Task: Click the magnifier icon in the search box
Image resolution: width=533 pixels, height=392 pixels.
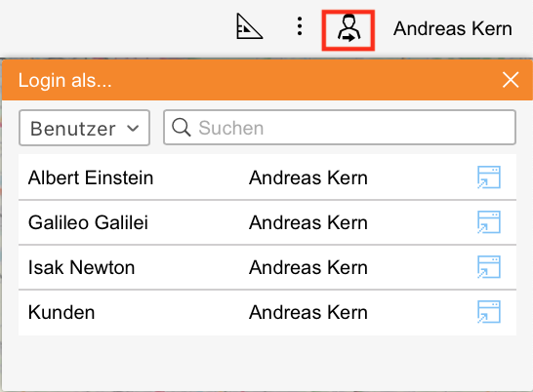Action: (x=182, y=128)
